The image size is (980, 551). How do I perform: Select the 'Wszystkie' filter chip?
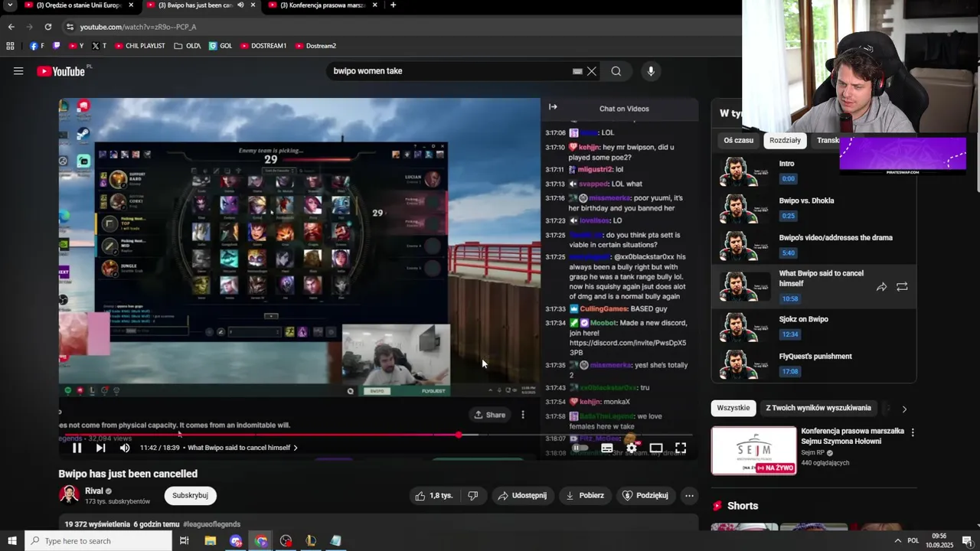click(x=733, y=408)
